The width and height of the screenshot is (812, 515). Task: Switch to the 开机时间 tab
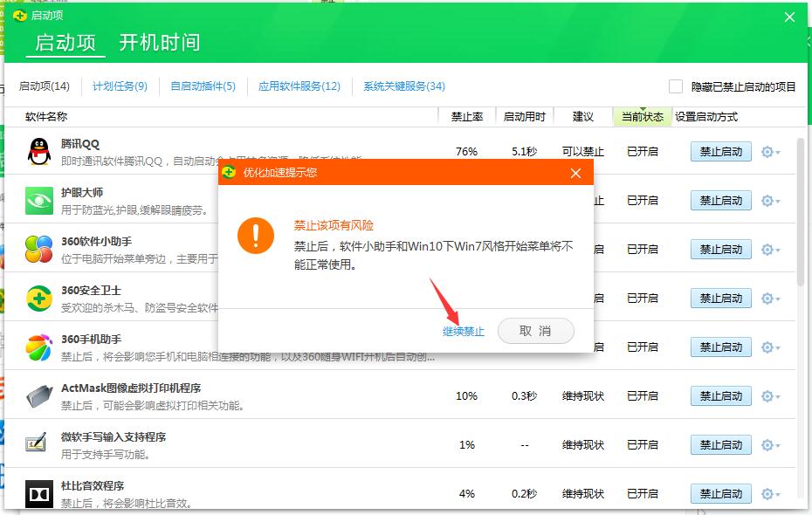tap(160, 43)
